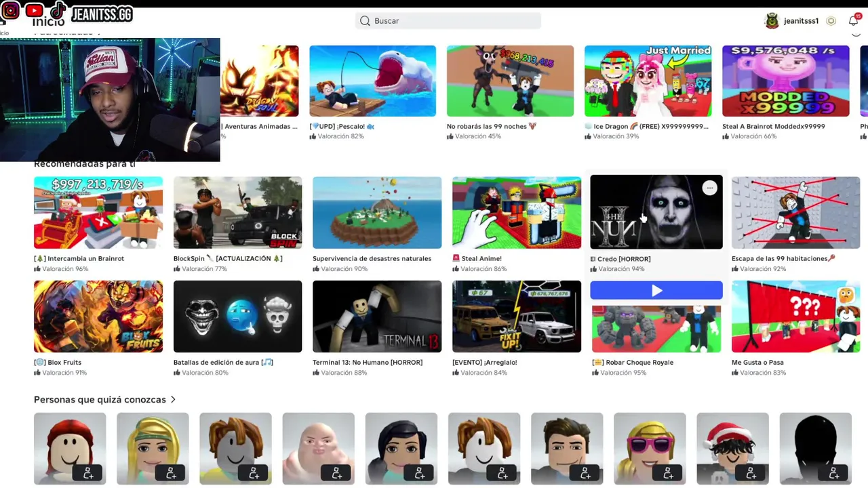Open Escapa de las 99 habitaciones thumbnail
Screen dimensions: 868x488
pos(795,213)
